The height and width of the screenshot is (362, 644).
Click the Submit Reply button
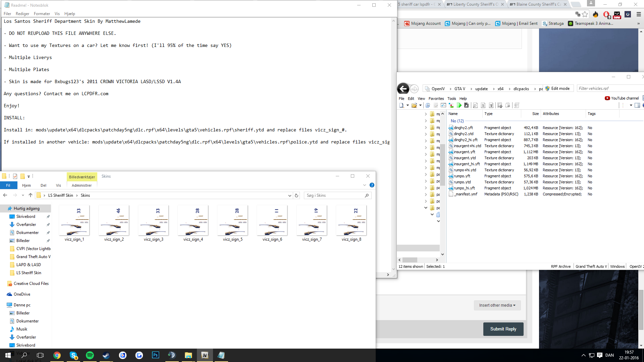click(503, 329)
